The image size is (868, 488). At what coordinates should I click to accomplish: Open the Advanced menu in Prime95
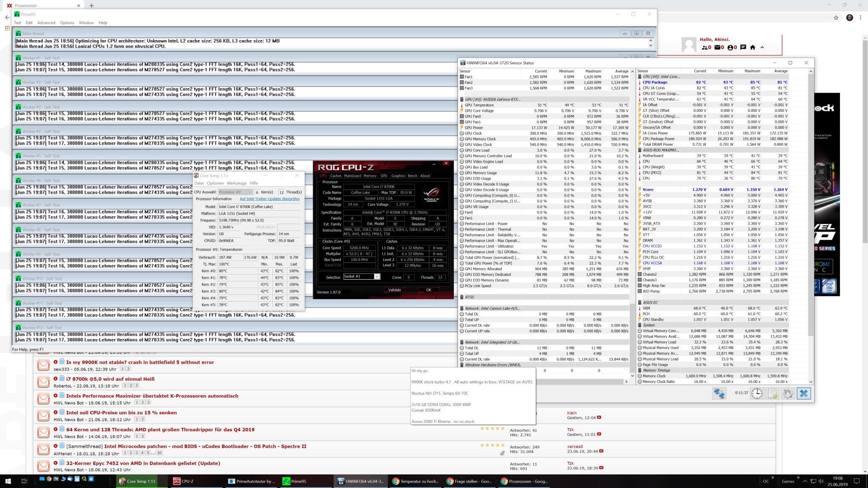point(46,23)
